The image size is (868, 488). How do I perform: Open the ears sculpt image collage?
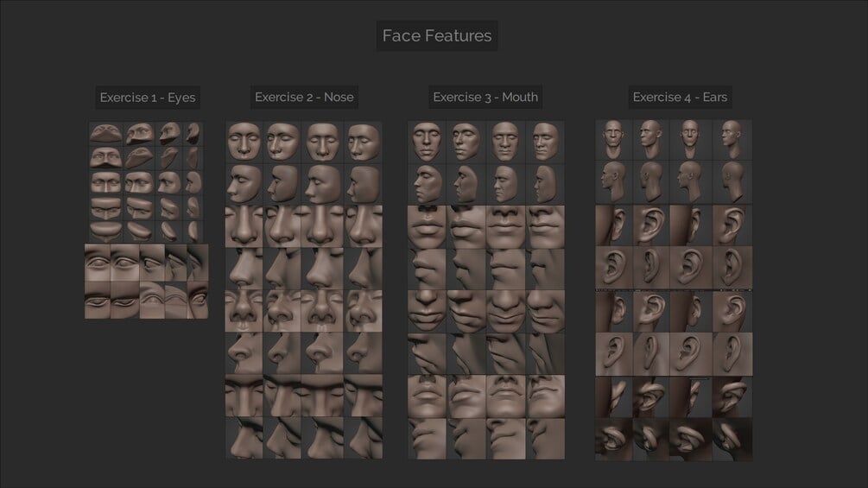click(x=674, y=290)
